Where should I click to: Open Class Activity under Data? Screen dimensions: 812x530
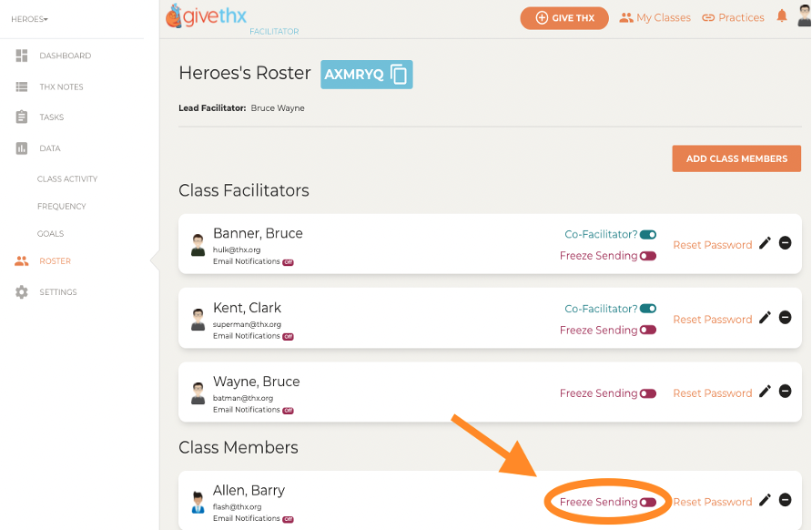67,178
